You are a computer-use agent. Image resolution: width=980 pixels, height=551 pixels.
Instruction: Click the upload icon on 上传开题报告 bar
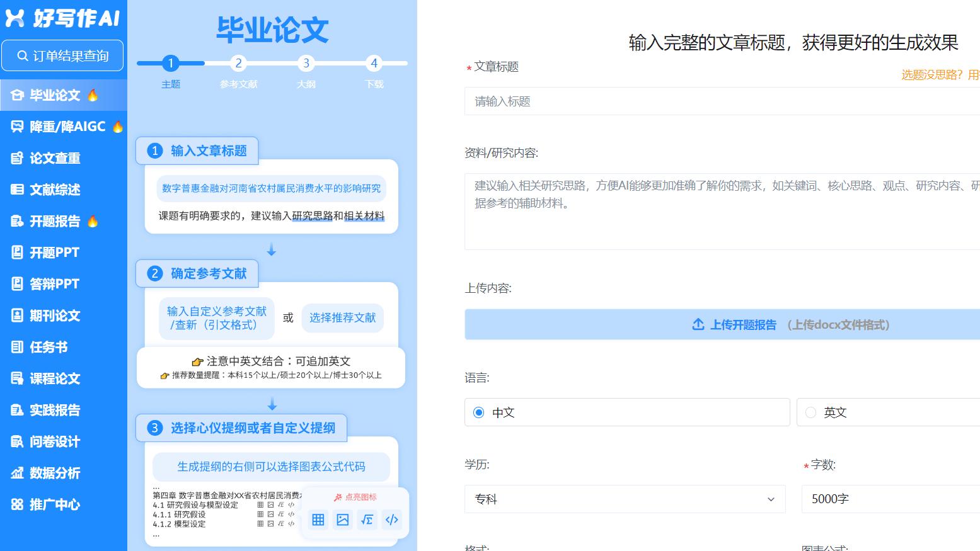(x=698, y=324)
